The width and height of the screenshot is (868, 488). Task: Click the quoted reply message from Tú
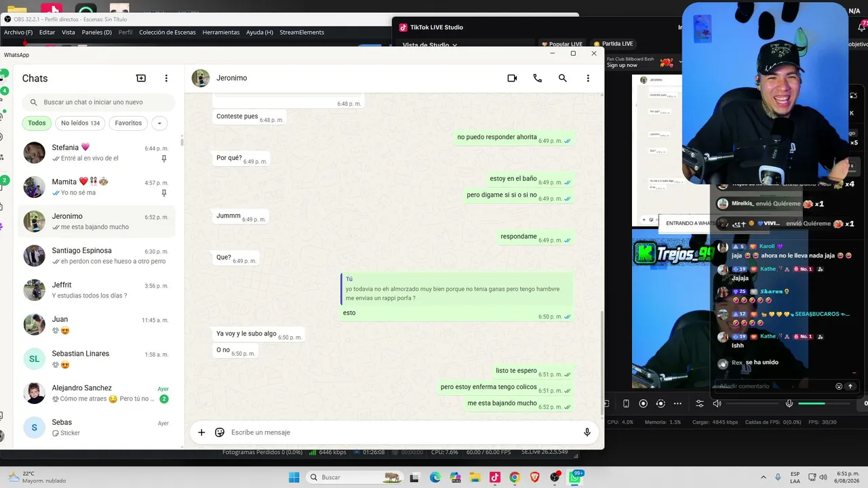[456, 289]
